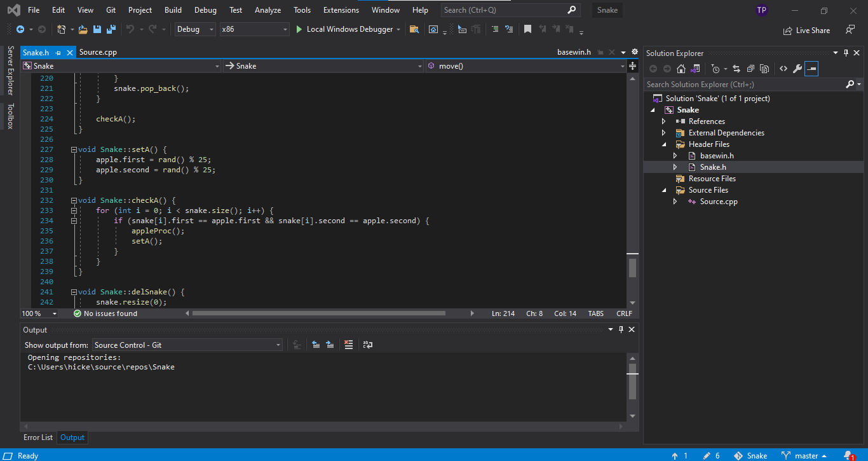
Task: Open the Debug configuration dropdown
Action: click(194, 29)
